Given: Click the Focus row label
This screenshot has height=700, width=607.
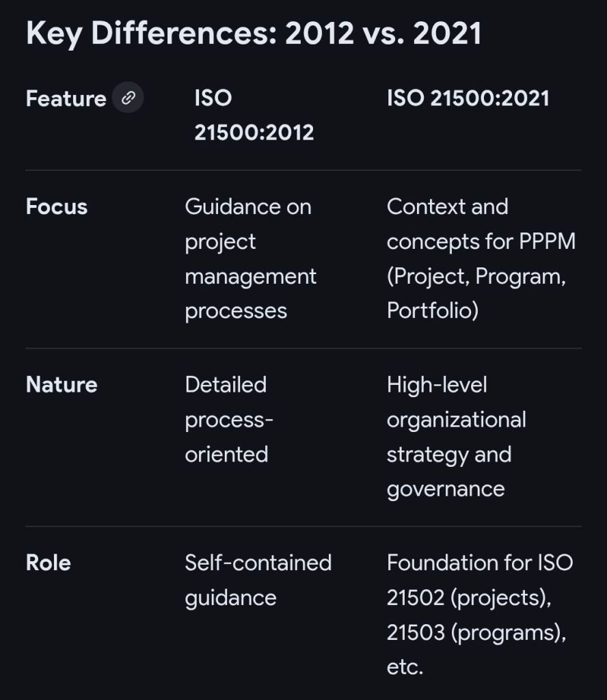Looking at the screenshot, I should (x=57, y=206).
